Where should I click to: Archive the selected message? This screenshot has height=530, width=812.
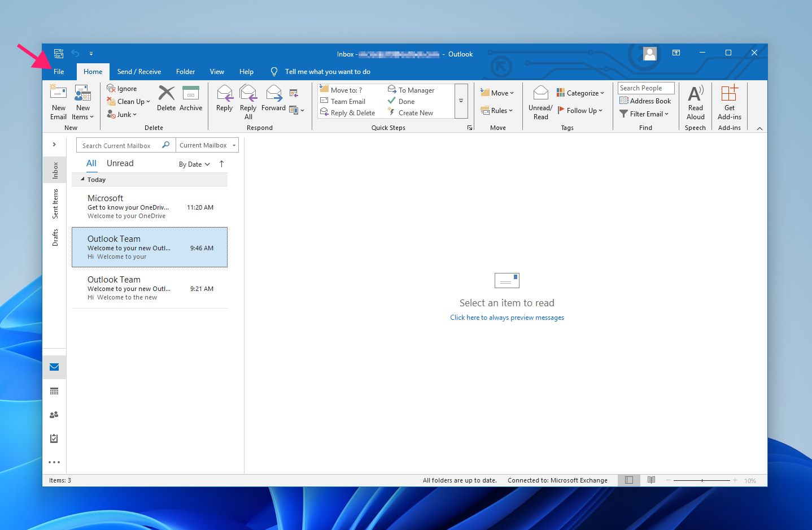coord(191,98)
